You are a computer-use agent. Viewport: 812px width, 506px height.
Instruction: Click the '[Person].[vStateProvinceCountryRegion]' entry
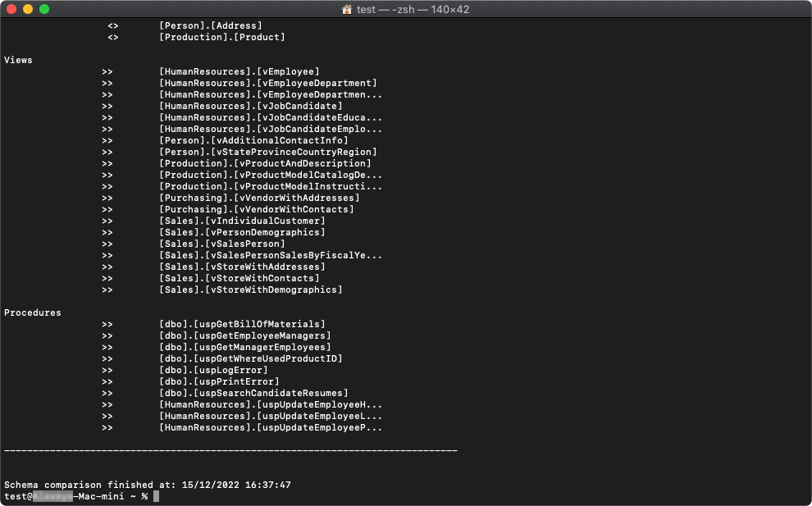(x=268, y=152)
